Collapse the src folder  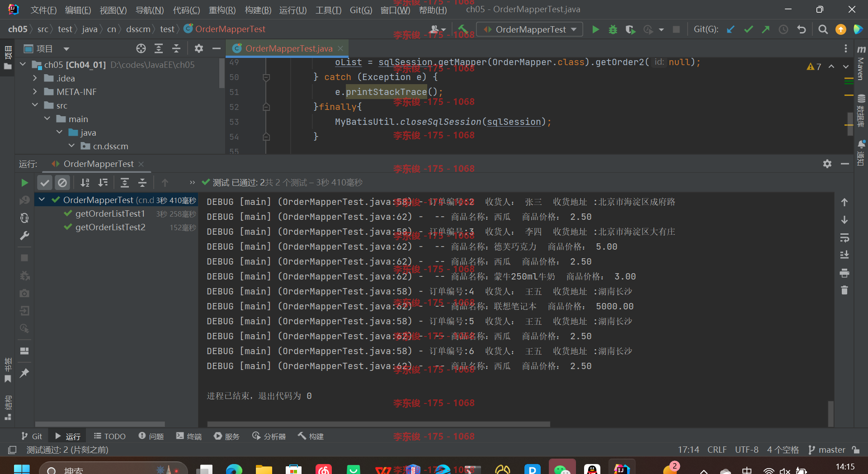click(x=35, y=105)
